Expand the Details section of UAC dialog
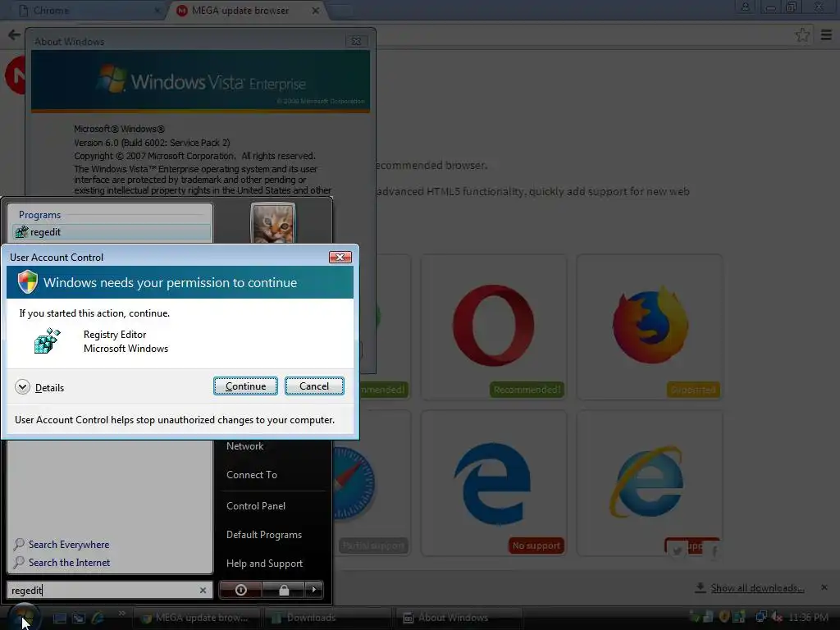Screen dimensions: 840x630 click(x=39, y=387)
